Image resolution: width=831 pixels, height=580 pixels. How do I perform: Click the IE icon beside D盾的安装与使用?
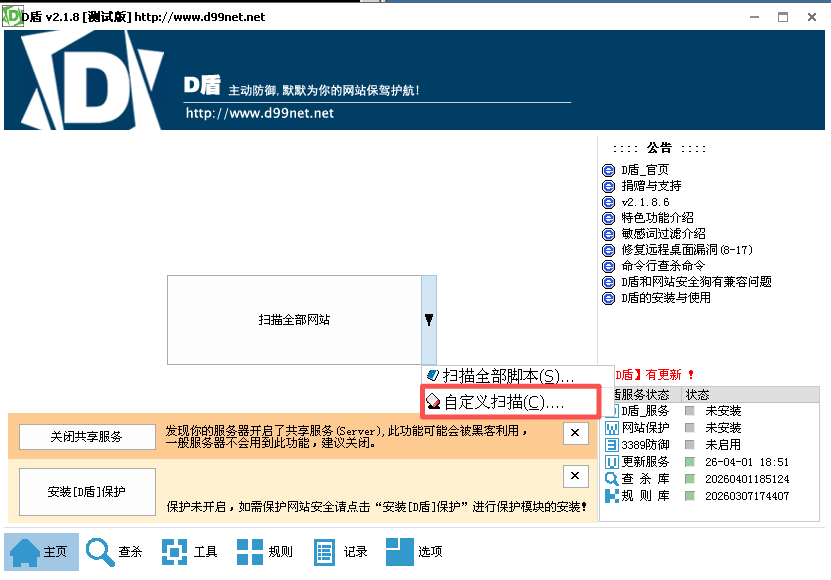608,298
